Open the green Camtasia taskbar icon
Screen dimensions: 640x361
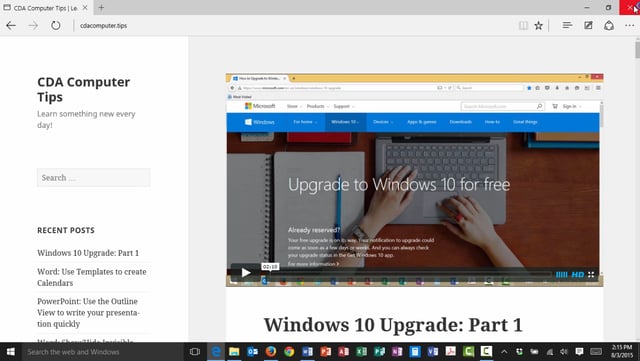[468, 352]
